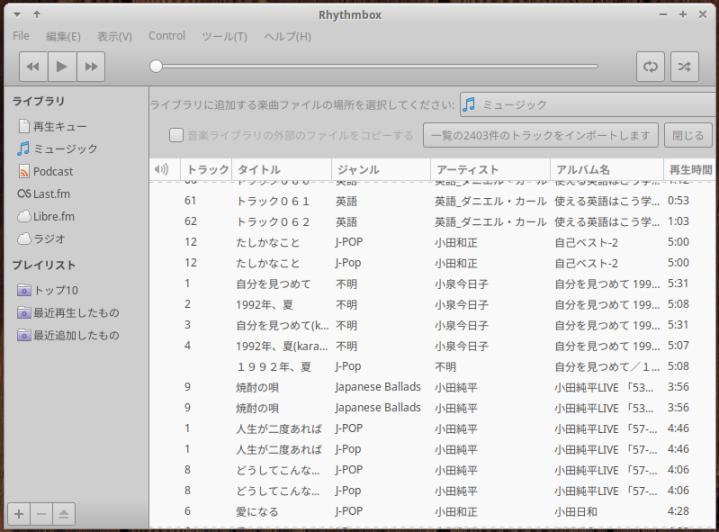Select the トラック０６１ row
Viewport: 719px width, 532px height.
pyautogui.click(x=432, y=201)
